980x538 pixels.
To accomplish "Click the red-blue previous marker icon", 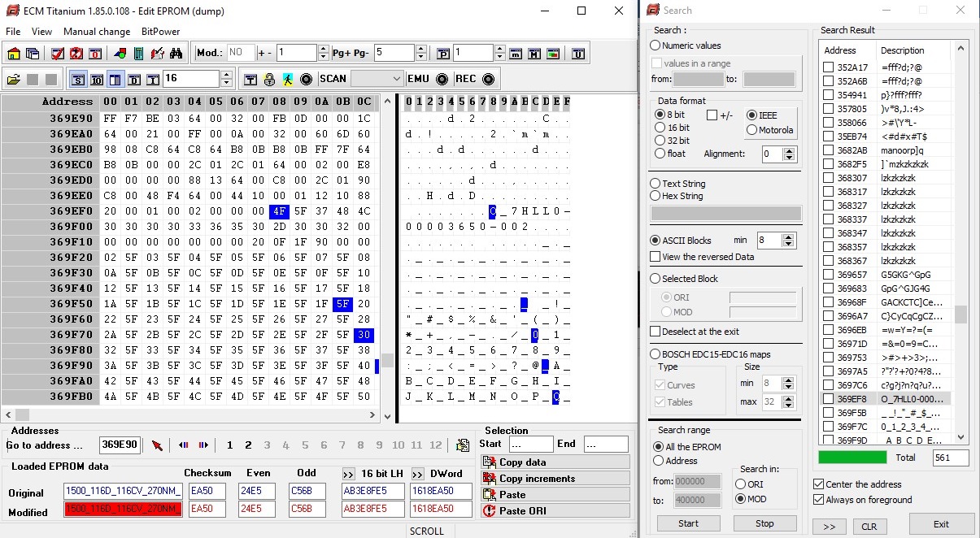I will (183, 445).
